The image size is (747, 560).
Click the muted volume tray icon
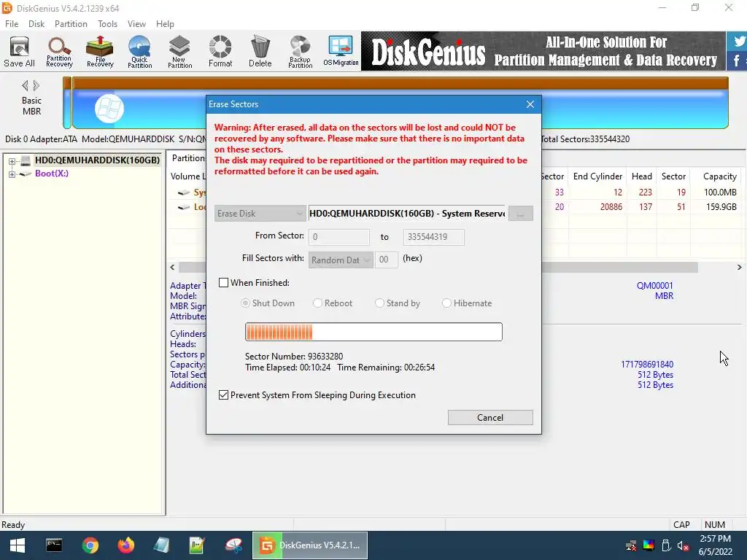pos(683,545)
